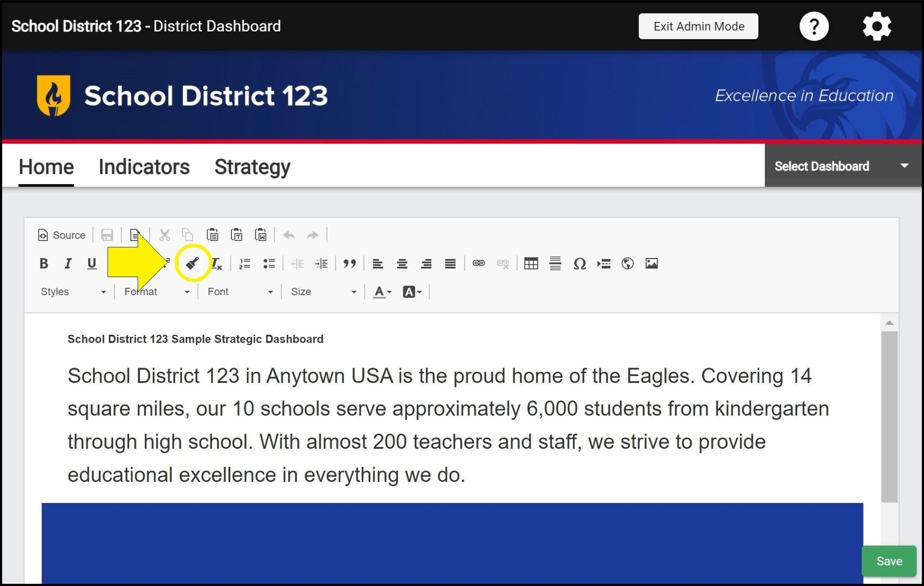Click the Paste from Word icon
Screen dimensions: 924x586
(261, 235)
